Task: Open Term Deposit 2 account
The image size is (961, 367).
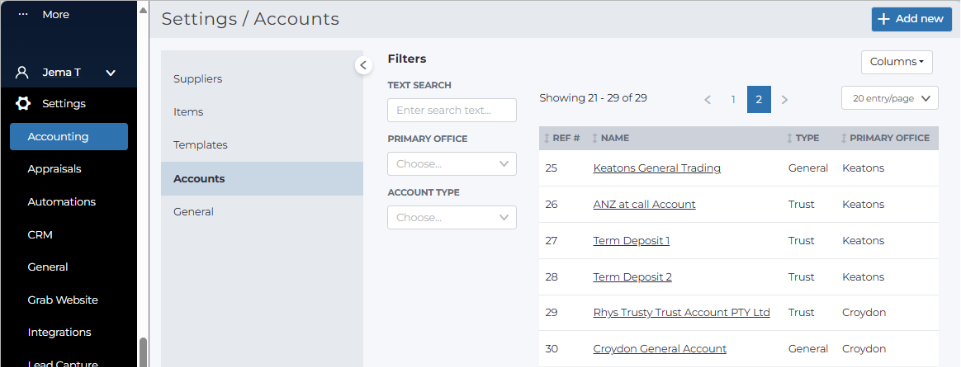Action: click(632, 277)
